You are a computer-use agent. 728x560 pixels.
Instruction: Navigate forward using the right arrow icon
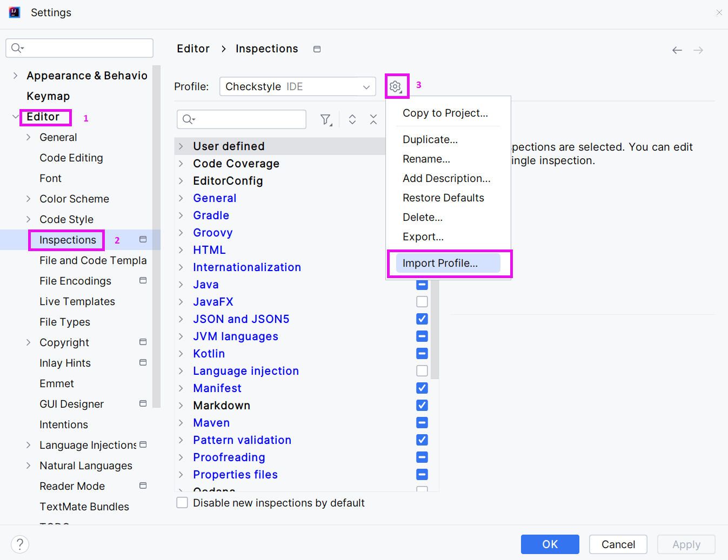(698, 50)
